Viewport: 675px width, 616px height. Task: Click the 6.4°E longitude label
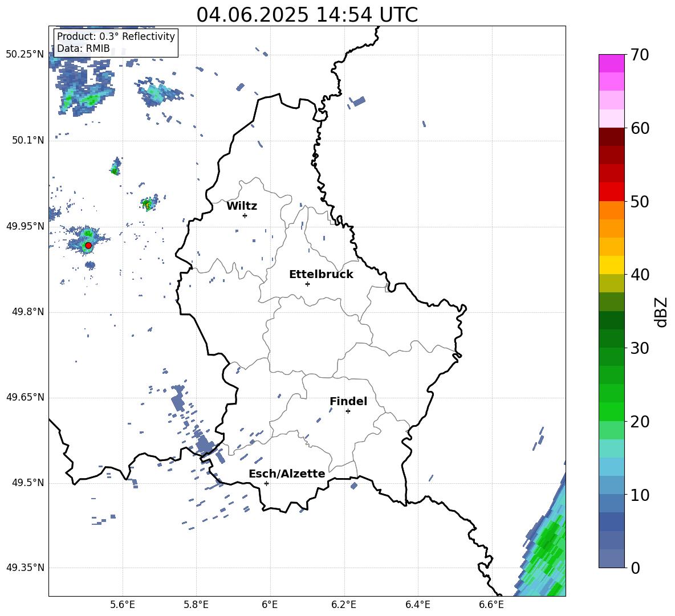417,605
